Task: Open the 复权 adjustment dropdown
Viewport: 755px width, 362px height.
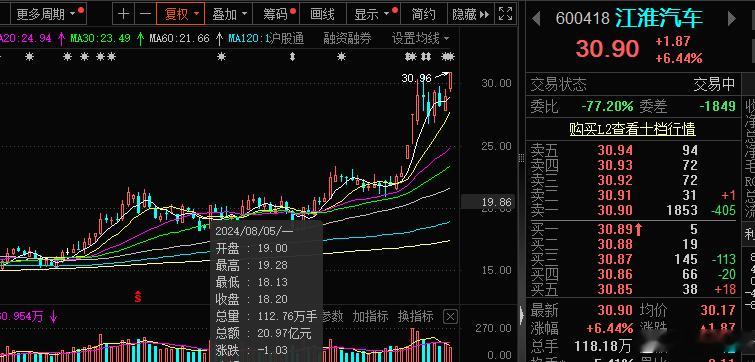Action: [181, 14]
